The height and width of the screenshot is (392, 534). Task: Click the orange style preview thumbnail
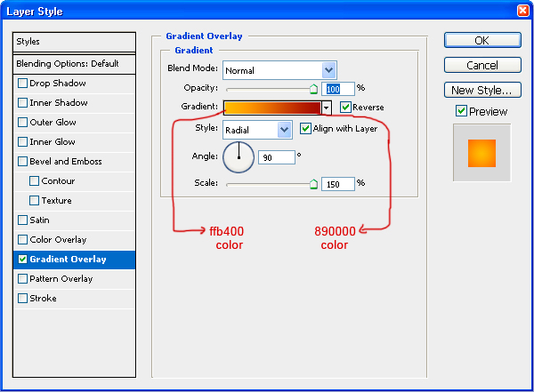coord(481,153)
